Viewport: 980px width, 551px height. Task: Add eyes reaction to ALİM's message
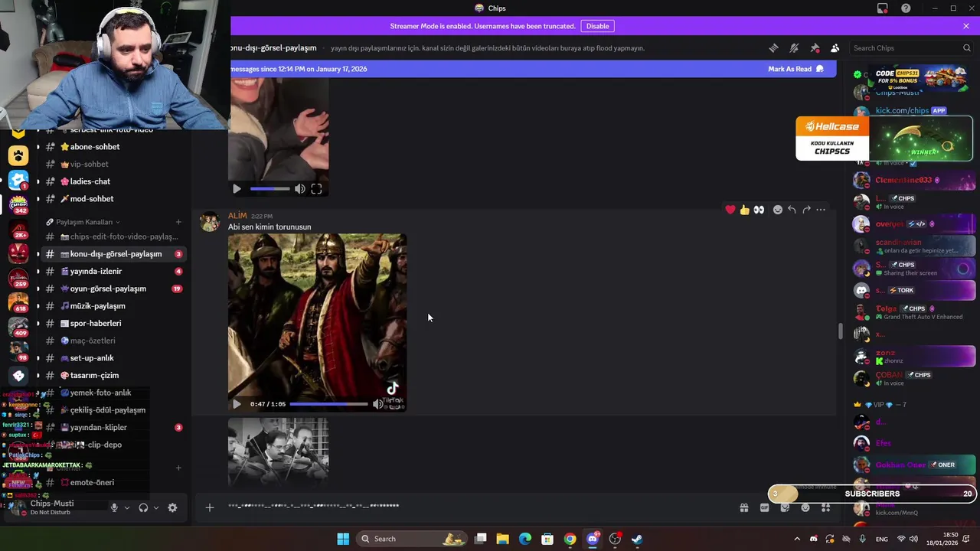[x=759, y=210]
